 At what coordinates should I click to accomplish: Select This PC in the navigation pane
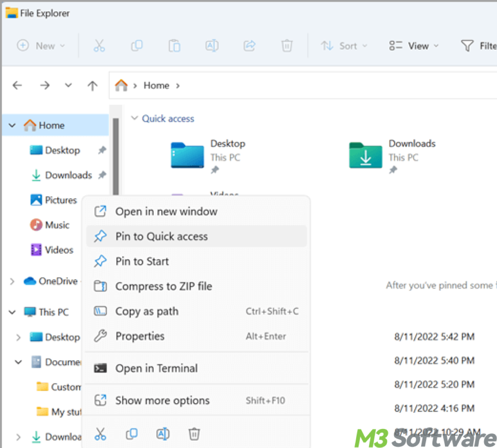tap(46, 312)
